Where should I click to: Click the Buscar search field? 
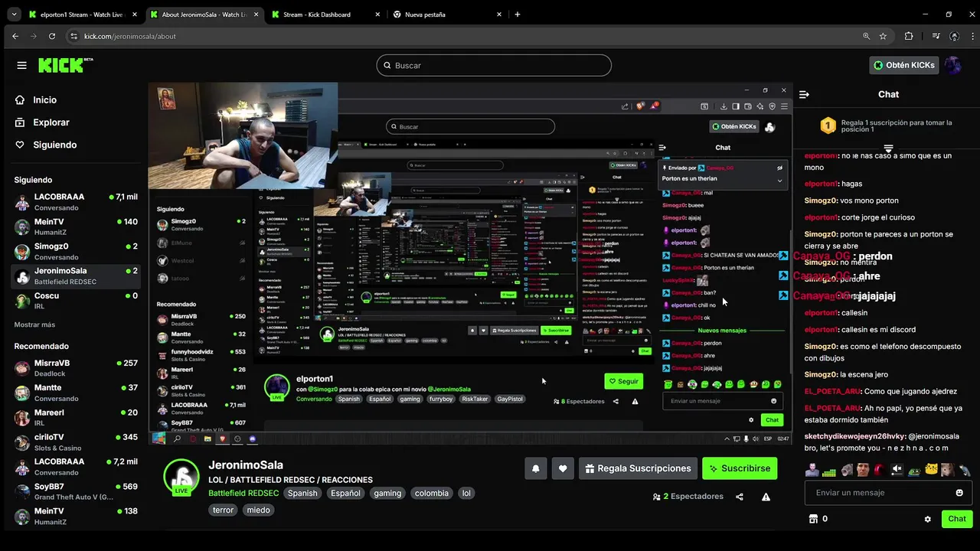[494, 65]
